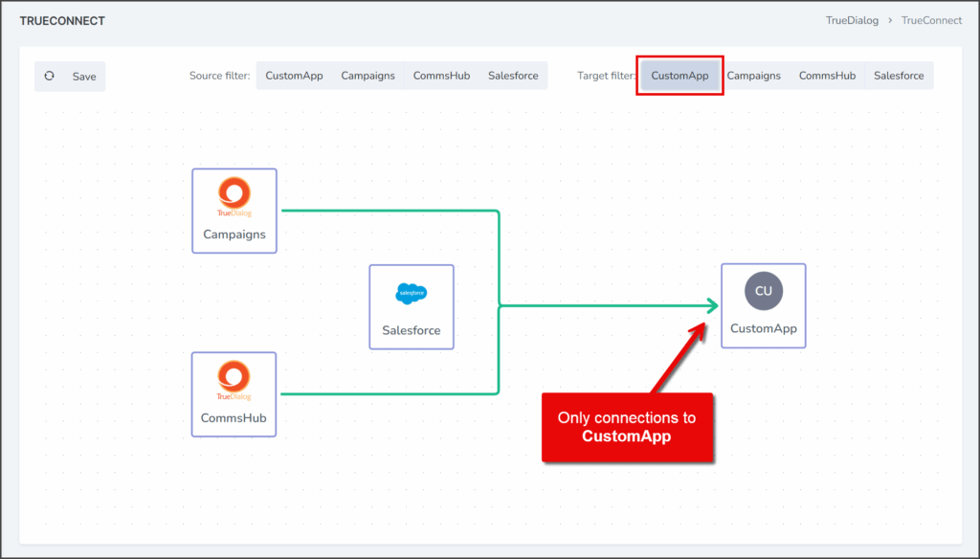
Task: Toggle Campaigns in the Target filter
Action: (753, 76)
